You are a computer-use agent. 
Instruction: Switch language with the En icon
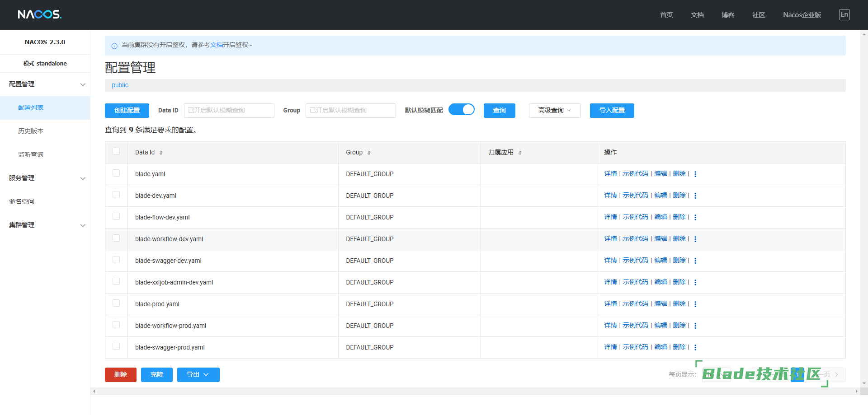[x=844, y=14]
